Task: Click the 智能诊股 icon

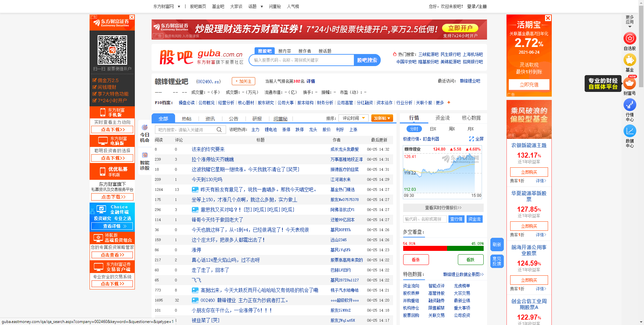Action: click(145, 155)
